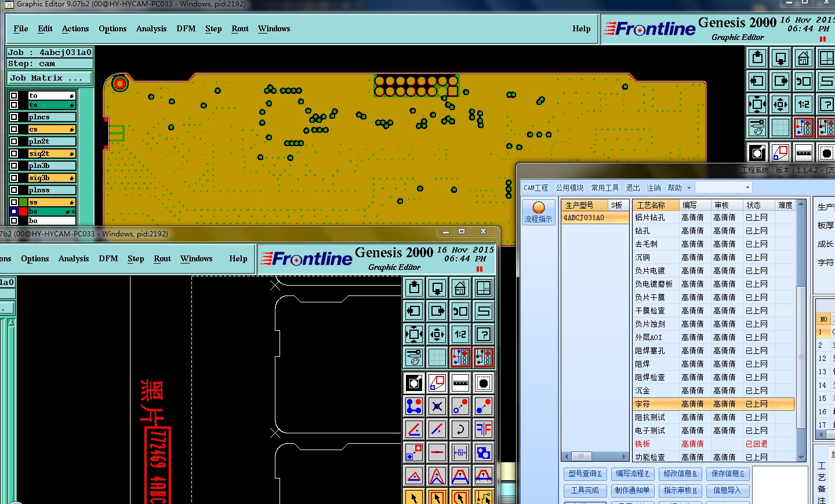Click the question-mark help icon in front editor
The image size is (835, 504).
pyautogui.click(x=484, y=334)
